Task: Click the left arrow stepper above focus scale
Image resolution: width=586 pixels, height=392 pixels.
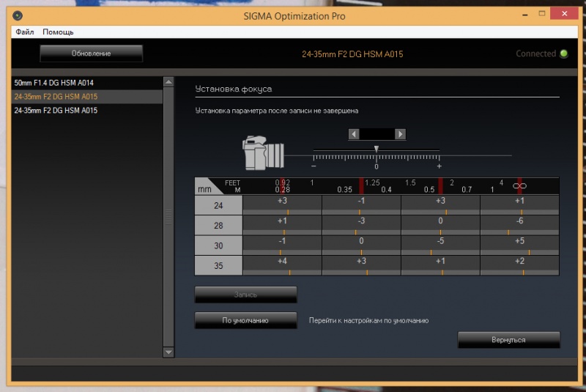Action: tap(354, 134)
